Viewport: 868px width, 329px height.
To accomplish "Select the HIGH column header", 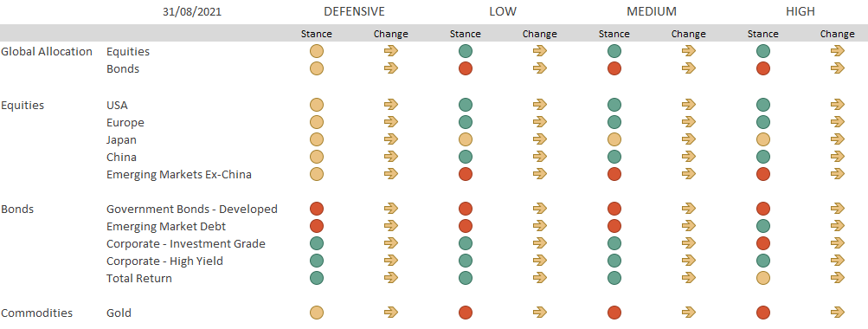I will click(800, 11).
